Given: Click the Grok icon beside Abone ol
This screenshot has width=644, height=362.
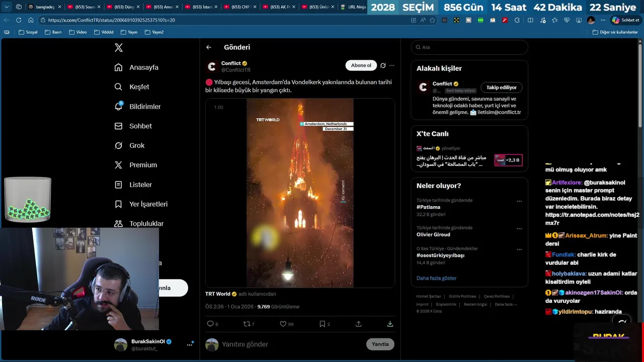Looking at the screenshot, I should (x=383, y=65).
